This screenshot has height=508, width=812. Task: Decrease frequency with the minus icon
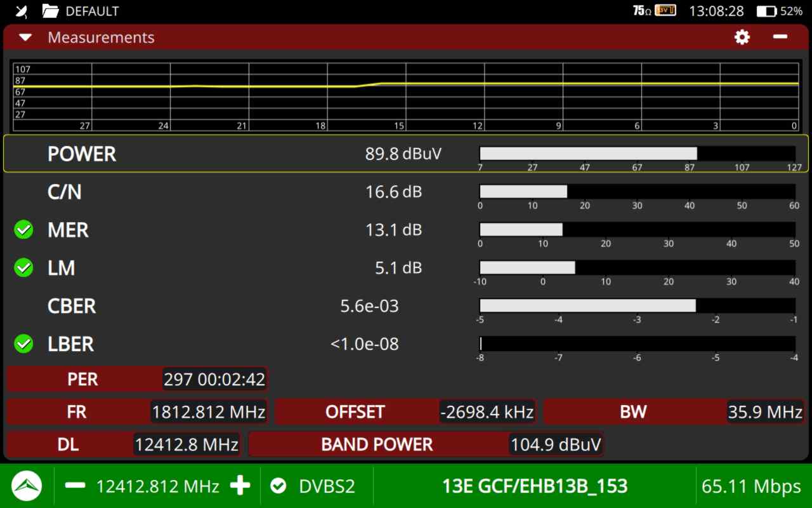click(x=75, y=486)
